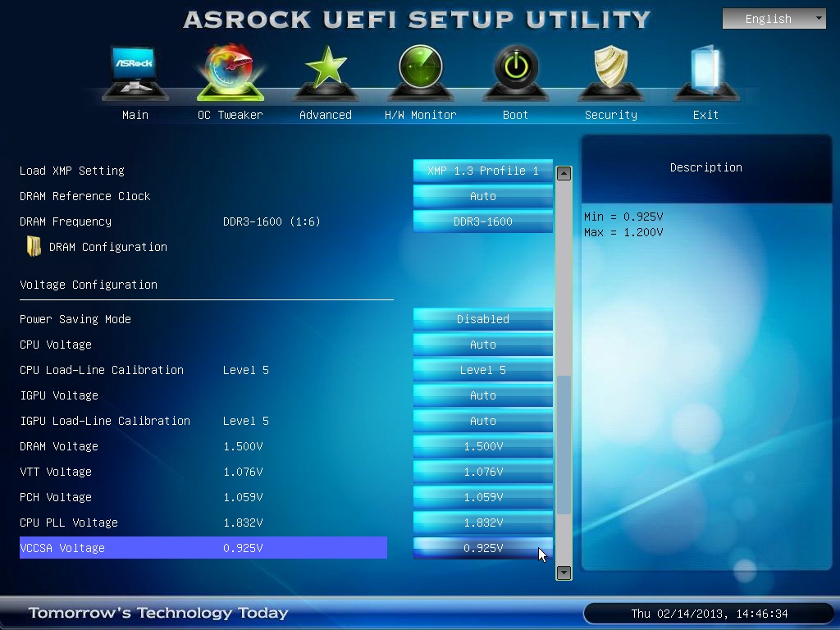This screenshot has height=630, width=840.
Task: Open the DRAM Configuration submenu
Action: [108, 247]
